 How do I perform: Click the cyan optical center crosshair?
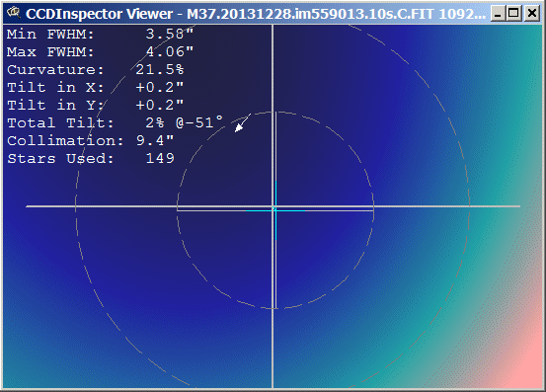click(x=275, y=210)
